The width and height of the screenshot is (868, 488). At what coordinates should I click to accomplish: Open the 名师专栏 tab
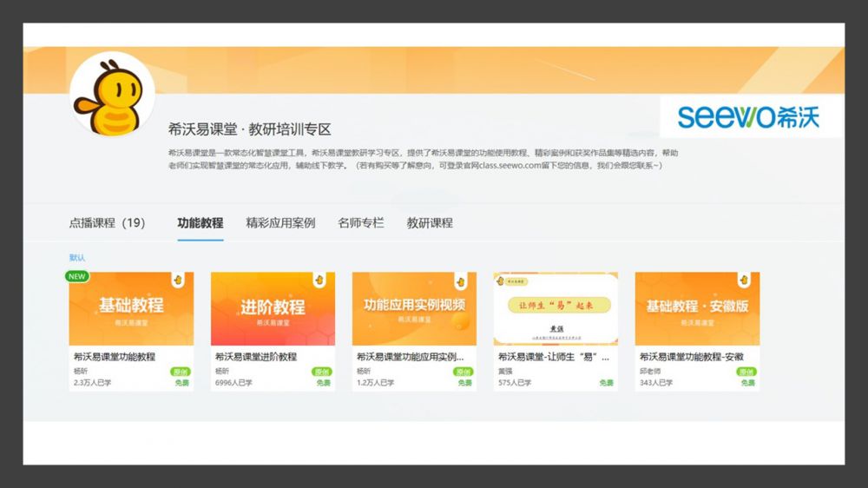[360, 223]
